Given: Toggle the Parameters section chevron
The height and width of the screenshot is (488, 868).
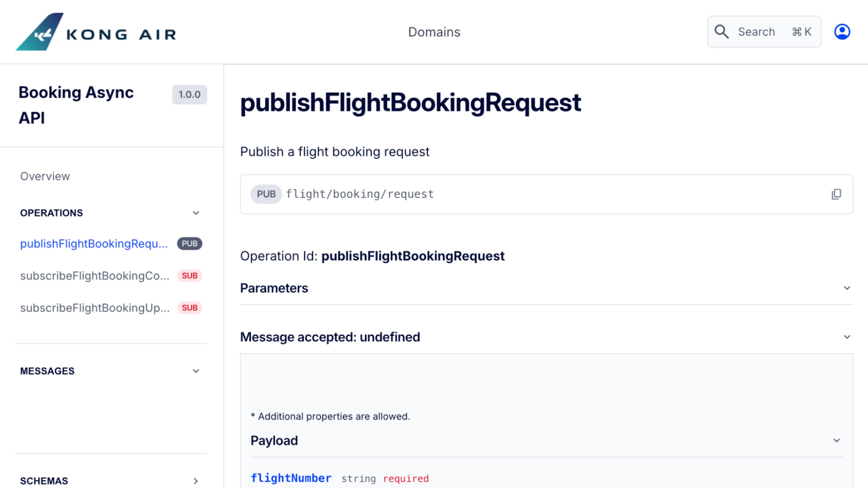Looking at the screenshot, I should coord(847,288).
